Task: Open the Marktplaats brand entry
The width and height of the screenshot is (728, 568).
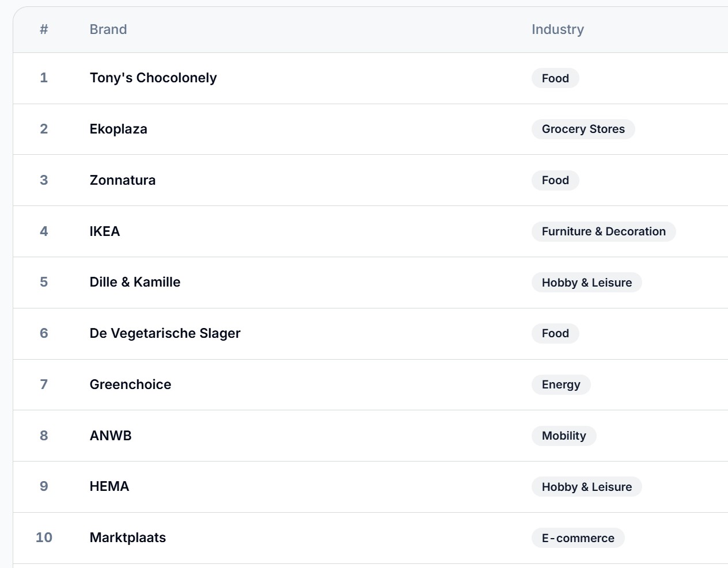Action: [x=128, y=537]
